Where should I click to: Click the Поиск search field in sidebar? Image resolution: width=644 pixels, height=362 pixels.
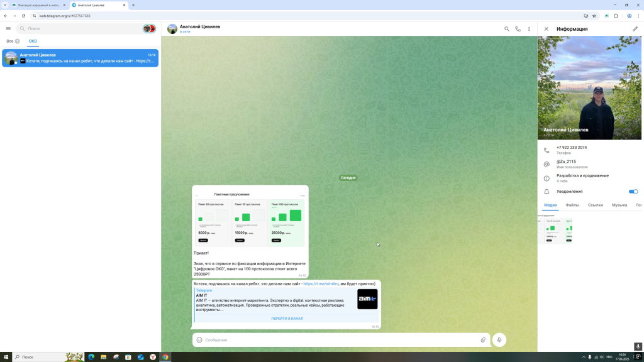coord(82,29)
